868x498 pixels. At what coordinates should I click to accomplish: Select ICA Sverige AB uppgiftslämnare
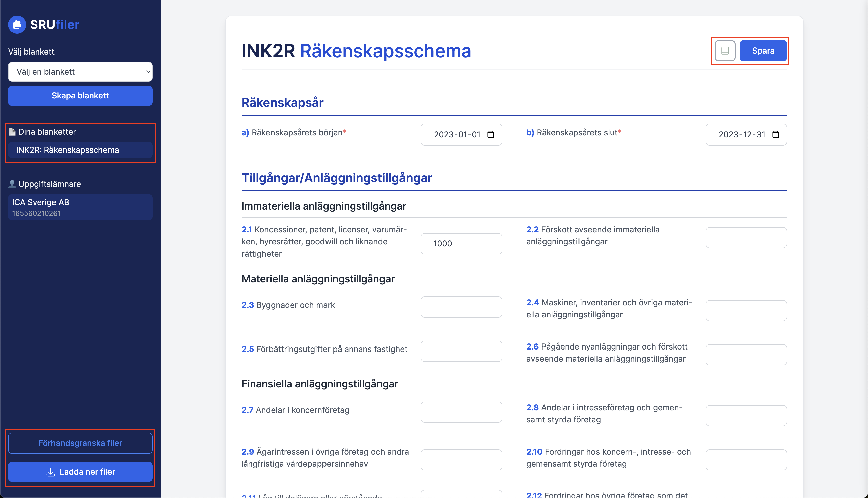tap(80, 207)
